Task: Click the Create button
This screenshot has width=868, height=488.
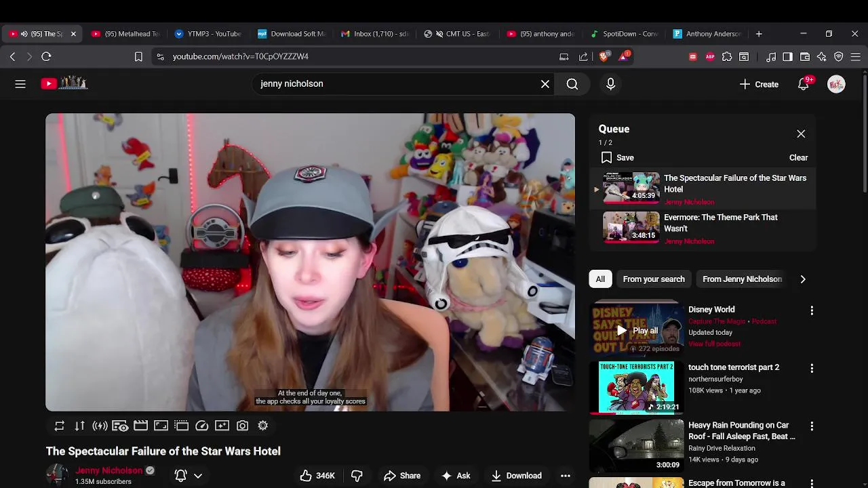Action: [x=759, y=84]
